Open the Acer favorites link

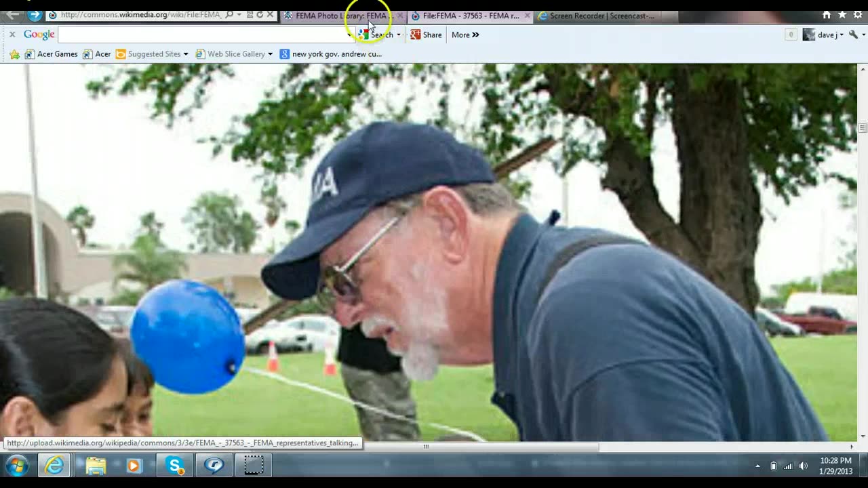pyautogui.click(x=96, y=54)
